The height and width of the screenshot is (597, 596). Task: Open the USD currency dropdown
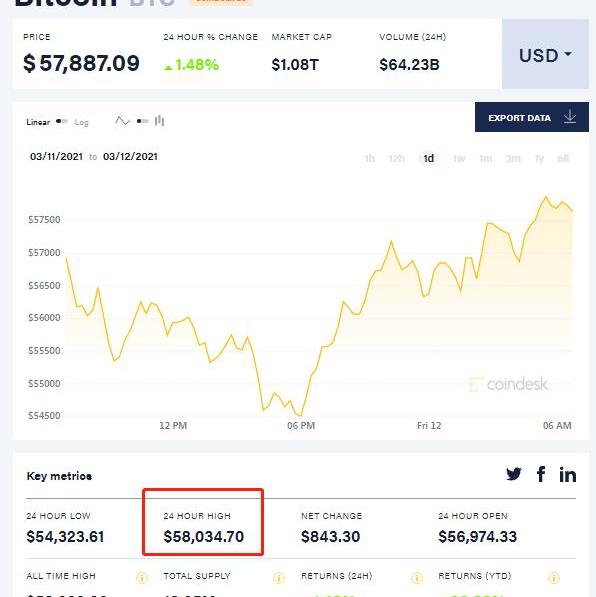pos(545,54)
